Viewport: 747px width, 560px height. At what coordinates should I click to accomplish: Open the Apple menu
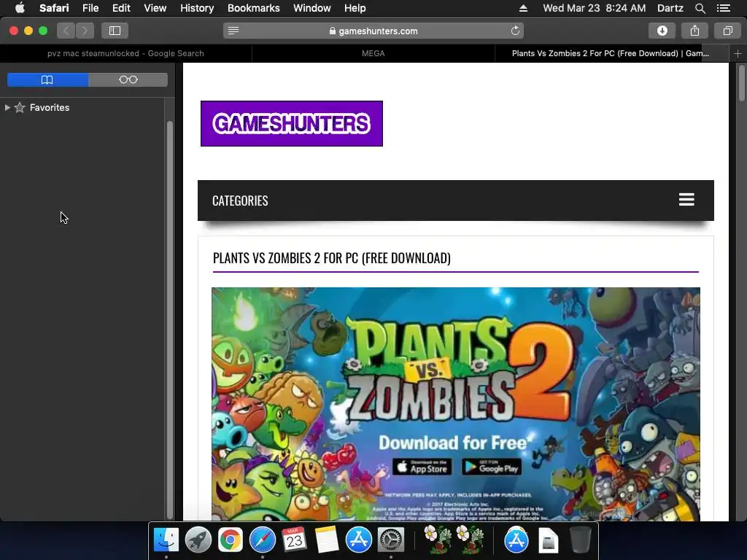pyautogui.click(x=20, y=8)
